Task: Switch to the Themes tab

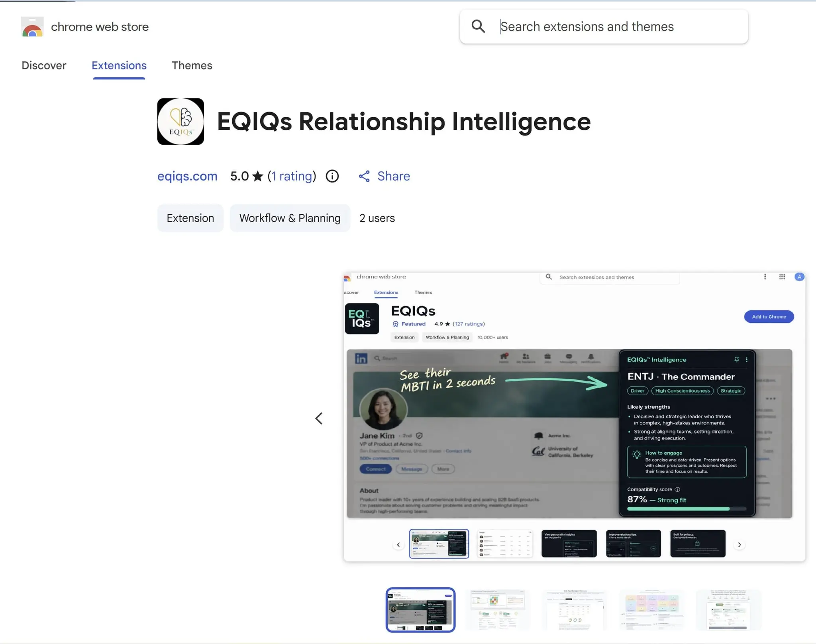Action: click(x=192, y=65)
